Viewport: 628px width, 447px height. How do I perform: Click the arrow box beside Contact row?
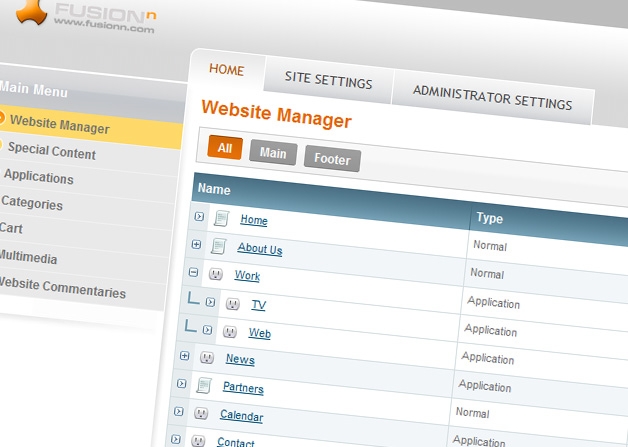176,439
